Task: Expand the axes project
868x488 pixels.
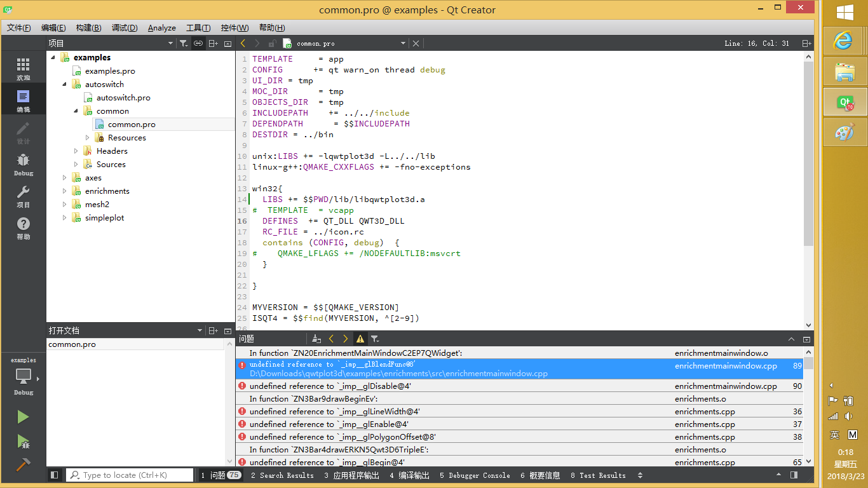Action: coord(65,178)
